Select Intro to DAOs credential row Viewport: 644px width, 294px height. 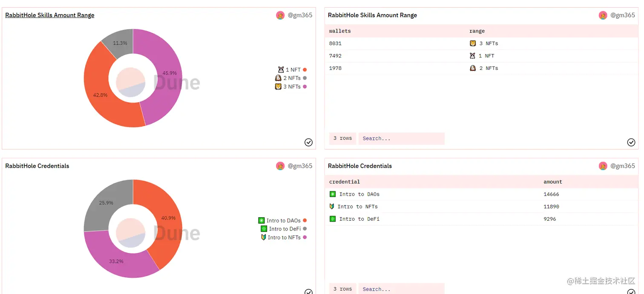click(x=481, y=194)
